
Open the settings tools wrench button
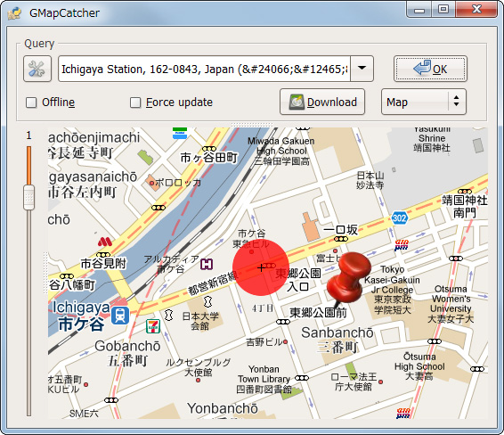[x=37, y=69]
